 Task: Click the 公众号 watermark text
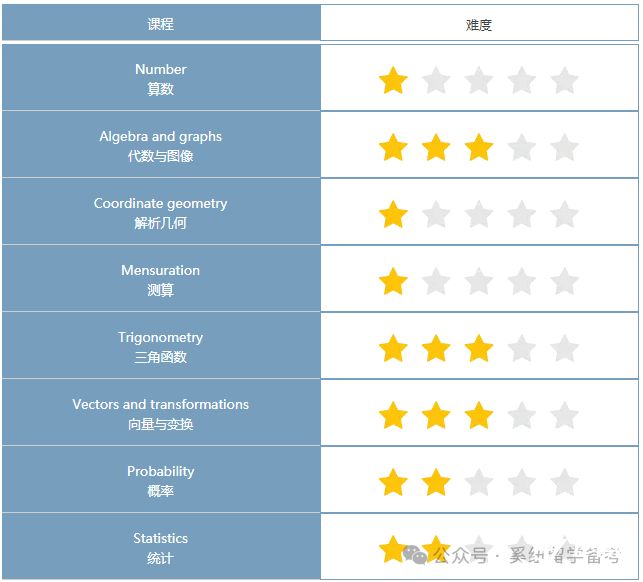(x=461, y=556)
